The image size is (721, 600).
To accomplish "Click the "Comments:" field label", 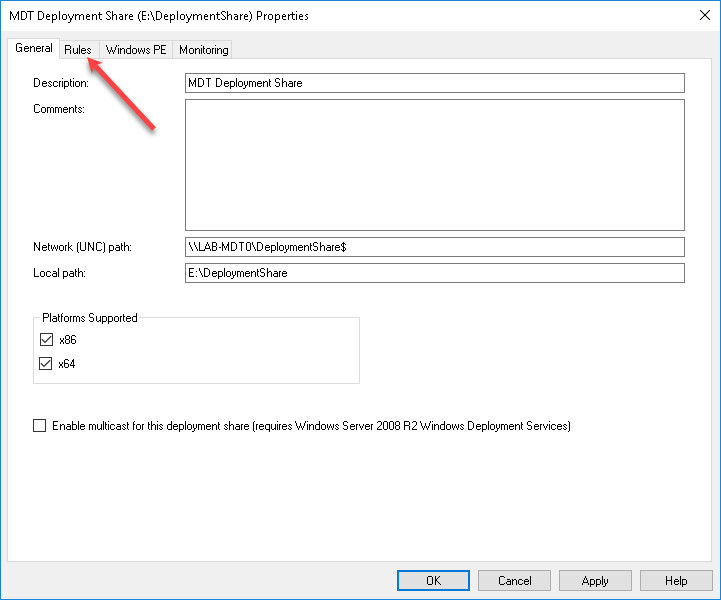I will pyautogui.click(x=59, y=109).
